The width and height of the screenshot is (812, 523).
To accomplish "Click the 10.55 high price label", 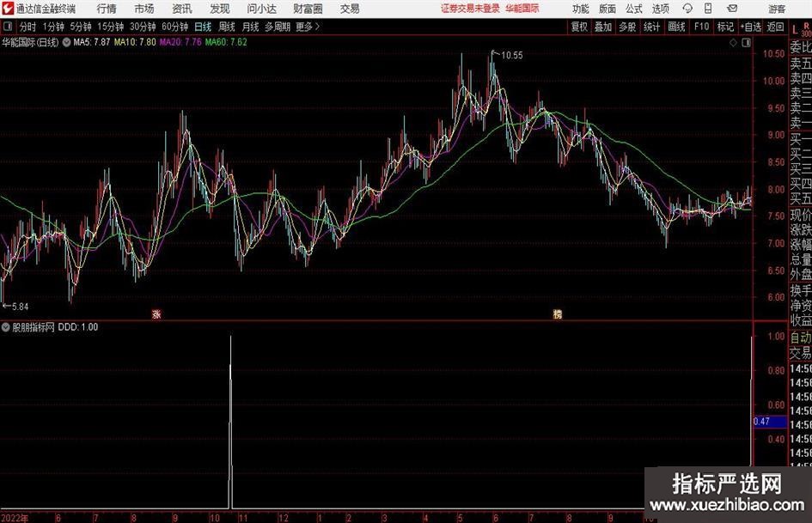I will click(512, 56).
